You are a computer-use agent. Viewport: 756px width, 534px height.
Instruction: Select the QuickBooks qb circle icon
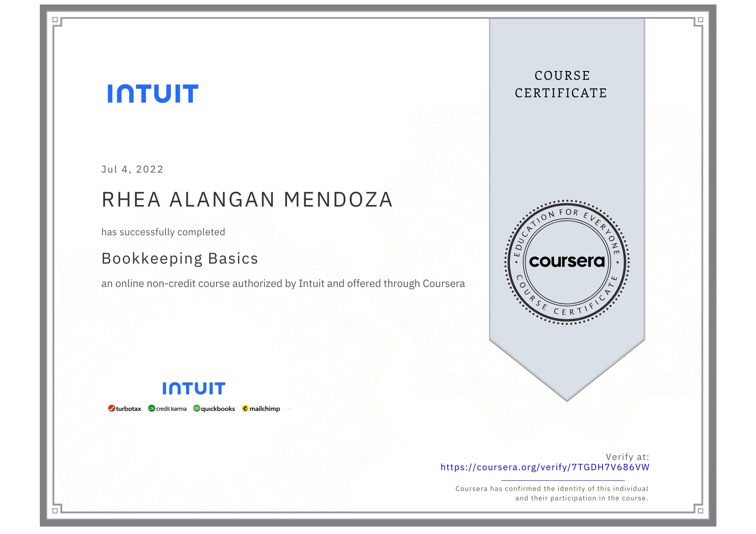[x=197, y=408]
